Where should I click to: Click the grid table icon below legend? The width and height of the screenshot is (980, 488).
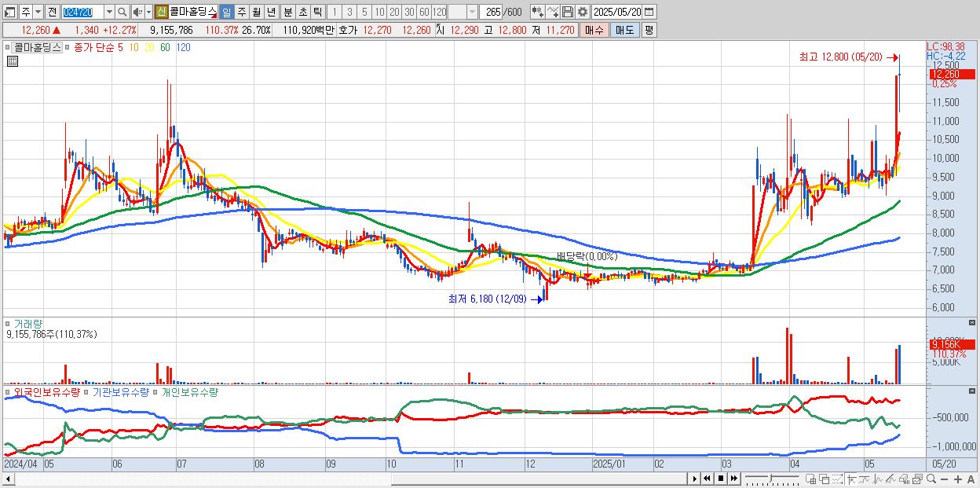pos(12,61)
